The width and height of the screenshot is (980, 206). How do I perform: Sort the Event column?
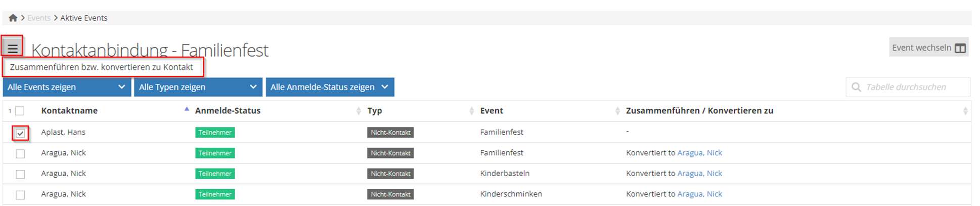[x=617, y=111]
